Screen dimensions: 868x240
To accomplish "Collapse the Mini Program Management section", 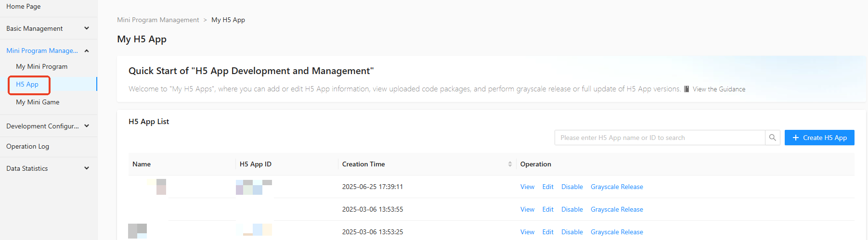I will click(x=87, y=51).
